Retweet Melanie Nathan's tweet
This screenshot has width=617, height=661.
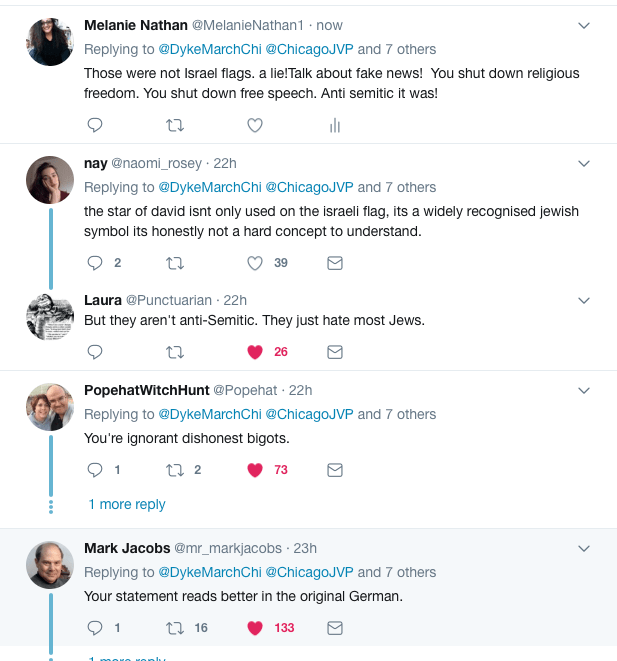coord(175,125)
